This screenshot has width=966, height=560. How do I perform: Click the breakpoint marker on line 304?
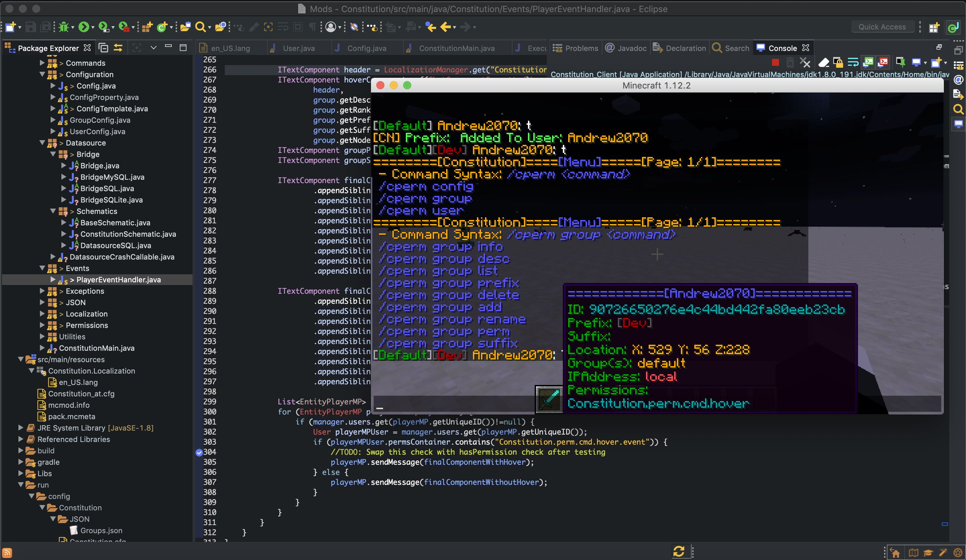pos(199,452)
